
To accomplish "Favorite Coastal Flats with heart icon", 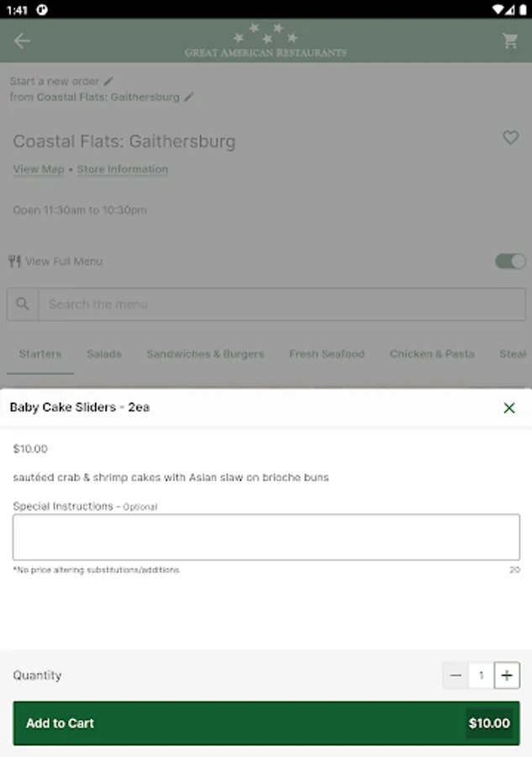I will click(x=511, y=137).
